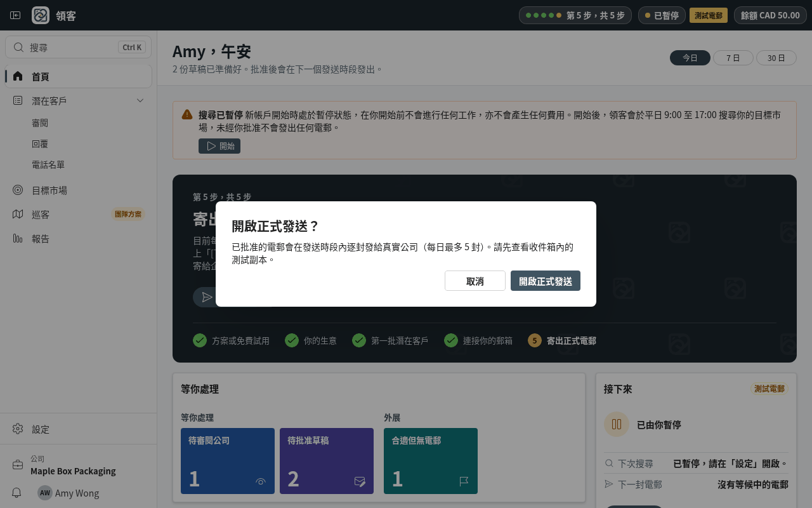Click 取消 in the dialog
This screenshot has width=812, height=508.
tap(475, 281)
